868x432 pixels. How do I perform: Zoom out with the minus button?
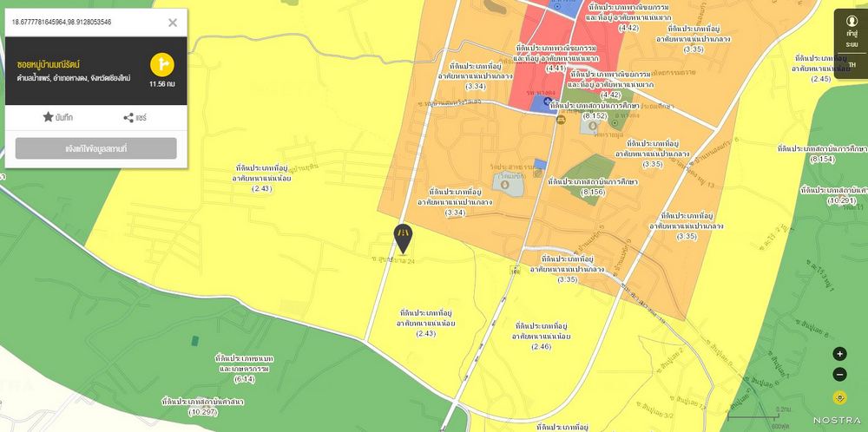[x=839, y=375]
